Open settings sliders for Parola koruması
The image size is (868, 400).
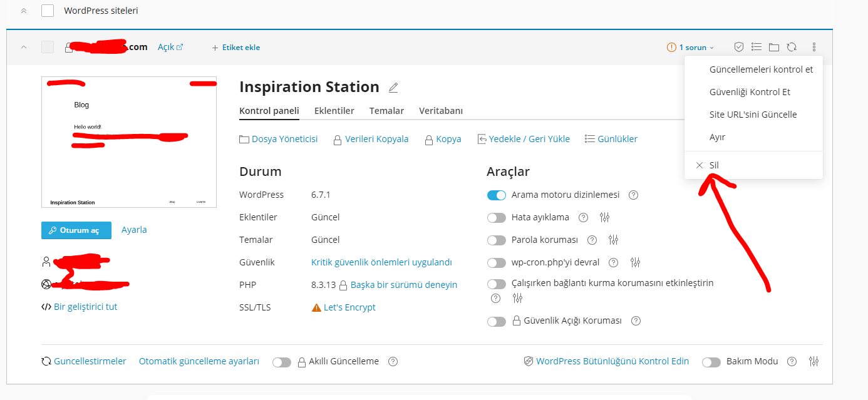614,240
